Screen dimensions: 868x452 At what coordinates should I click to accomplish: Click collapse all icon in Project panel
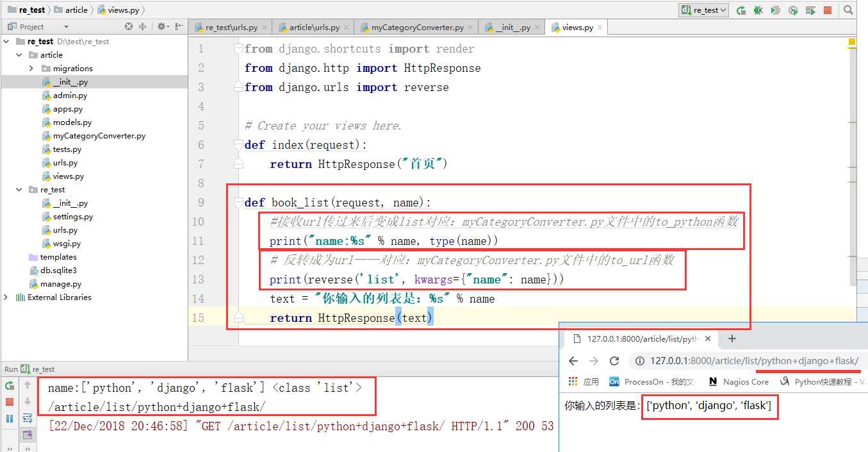coord(143,27)
